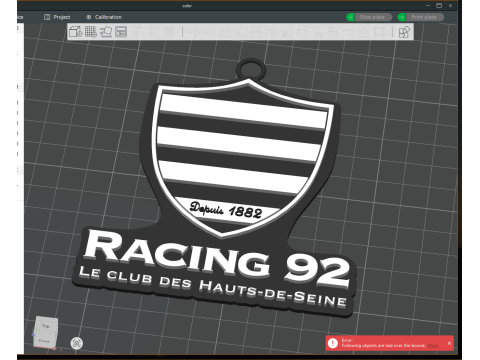The image size is (480, 360).
Task: Click the greyed Split to parts icon
Action: pyautogui.click(x=154, y=32)
